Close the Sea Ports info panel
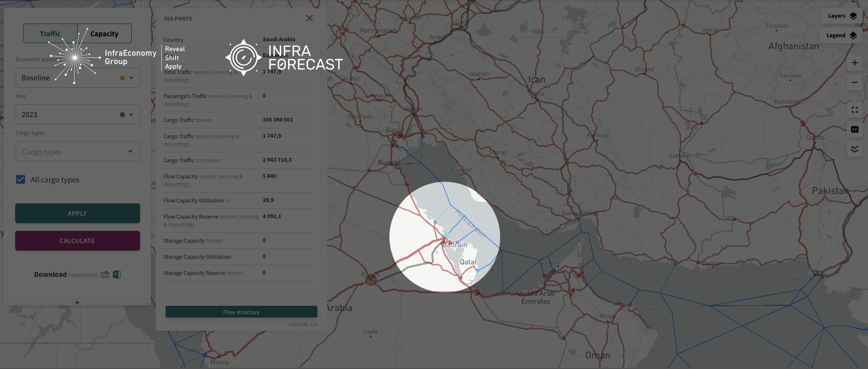The width and height of the screenshot is (868, 369). point(310,18)
